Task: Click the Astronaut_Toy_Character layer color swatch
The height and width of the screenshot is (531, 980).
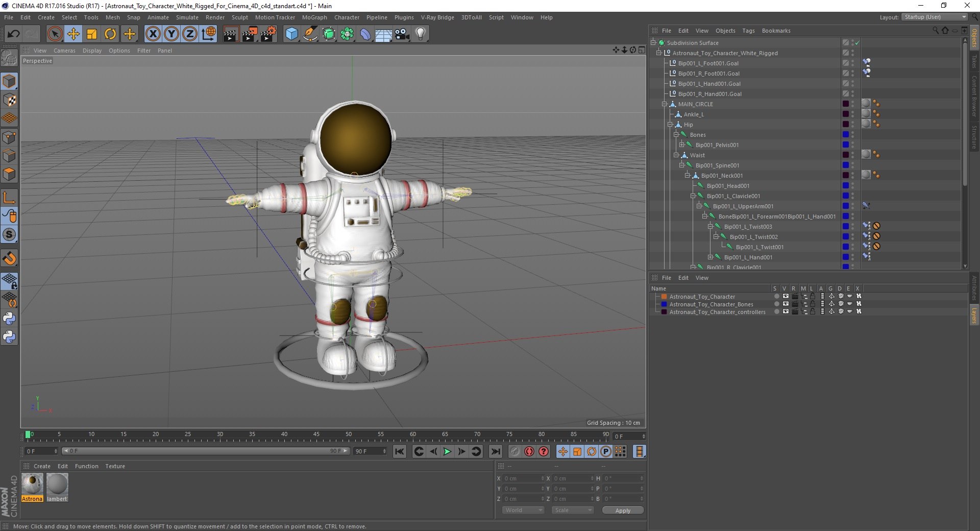Action: [664, 297]
